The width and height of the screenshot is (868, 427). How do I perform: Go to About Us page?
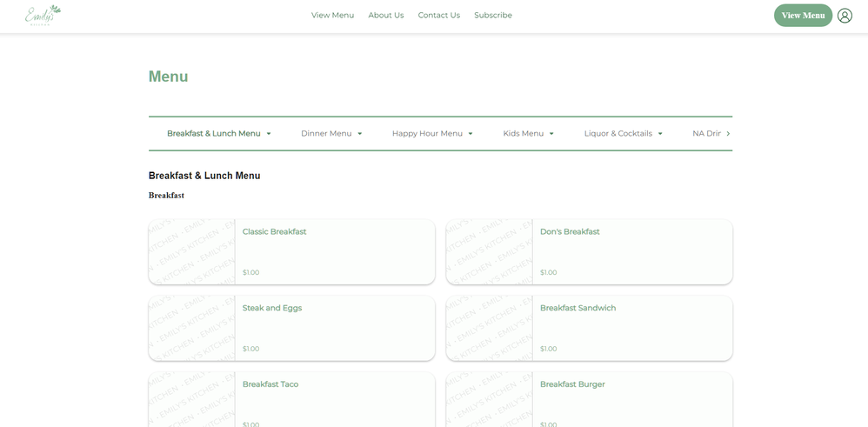[x=385, y=16]
